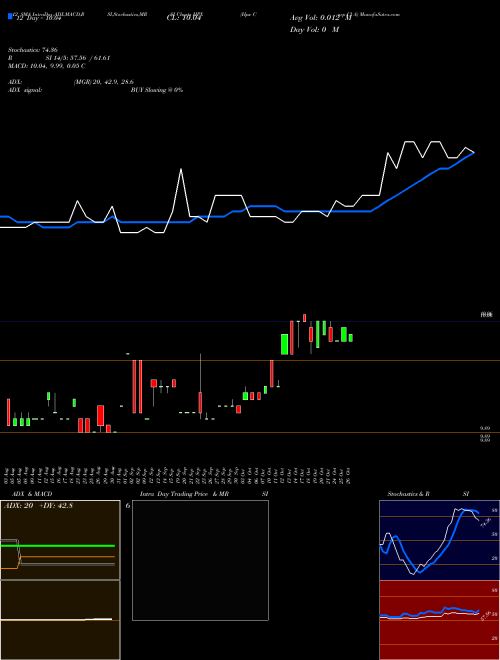Click the 'BUY Slowing @ 0%' signal text
The image size is (500, 660).
coord(157,90)
